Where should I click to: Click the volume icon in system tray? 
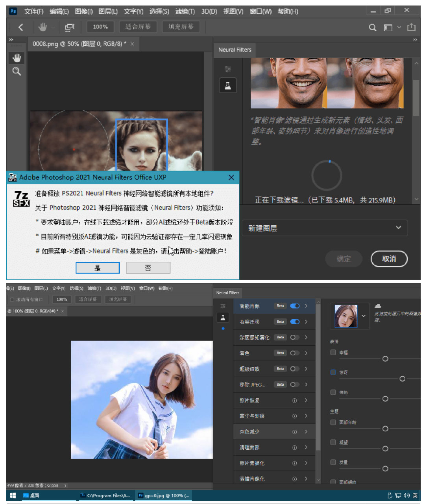406,495
